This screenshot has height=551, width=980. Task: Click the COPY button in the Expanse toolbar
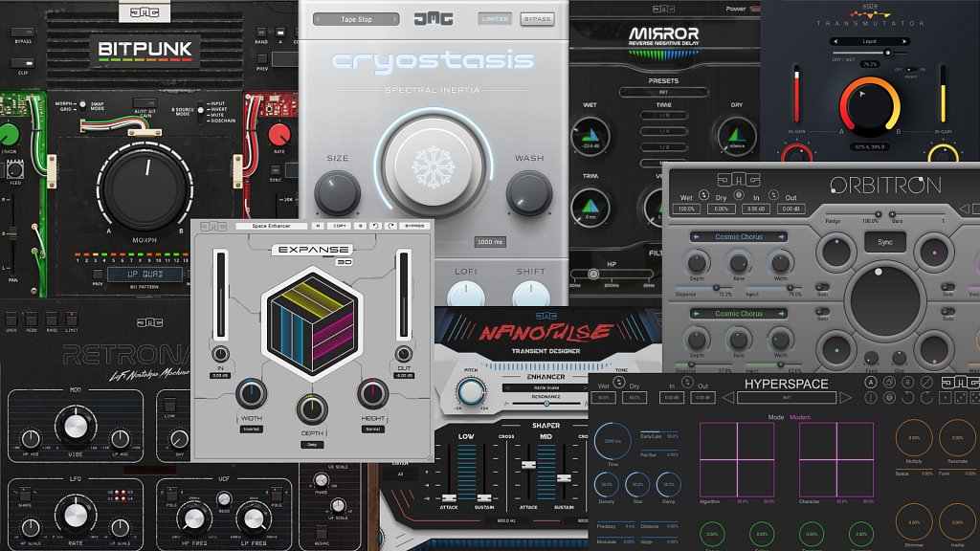coord(340,226)
